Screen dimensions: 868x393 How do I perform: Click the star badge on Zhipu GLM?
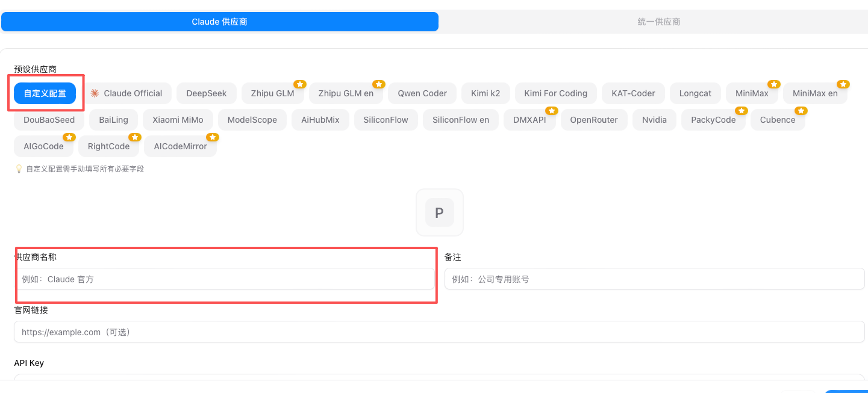pyautogui.click(x=300, y=84)
